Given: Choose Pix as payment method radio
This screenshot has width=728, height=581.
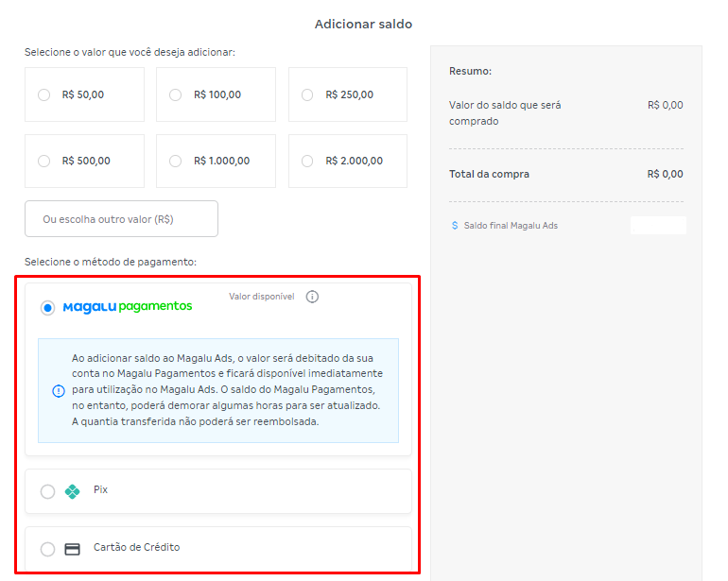Looking at the screenshot, I should click(x=47, y=491).
